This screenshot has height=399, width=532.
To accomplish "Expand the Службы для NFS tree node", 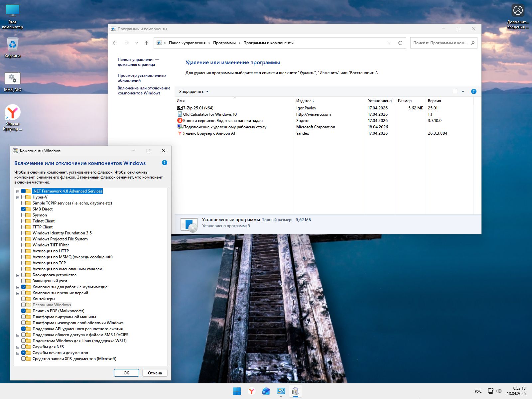I will click(18, 347).
